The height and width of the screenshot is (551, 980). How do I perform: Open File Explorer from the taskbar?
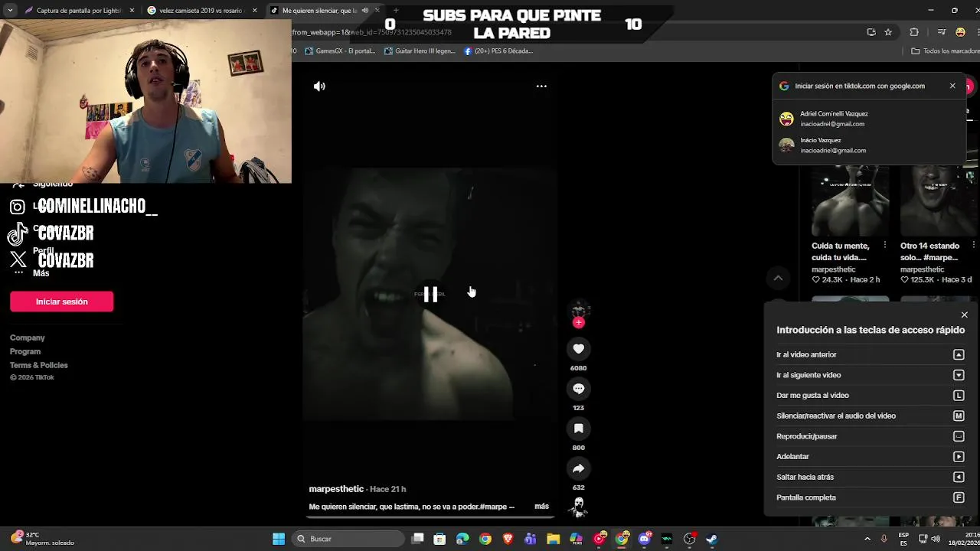tap(553, 539)
